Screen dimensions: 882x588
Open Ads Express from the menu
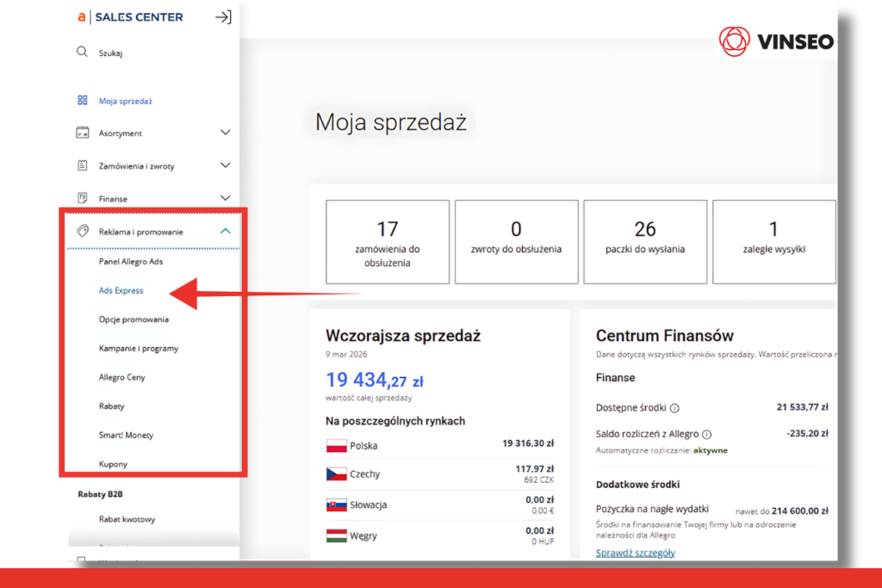pos(121,290)
